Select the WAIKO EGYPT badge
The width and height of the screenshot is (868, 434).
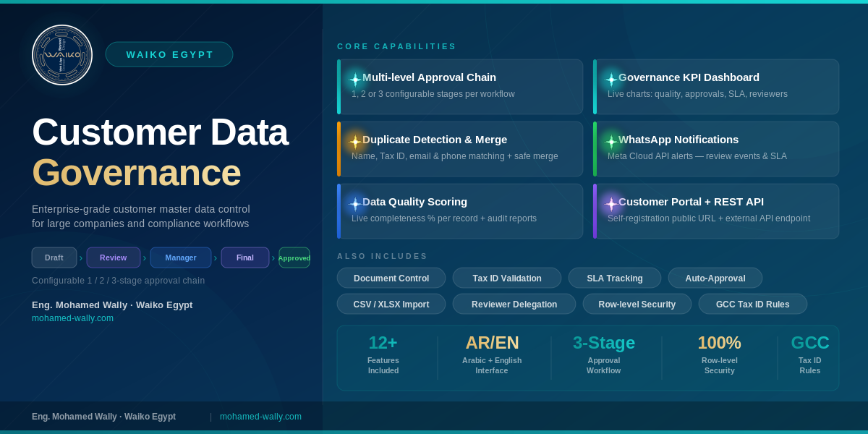[169, 54]
